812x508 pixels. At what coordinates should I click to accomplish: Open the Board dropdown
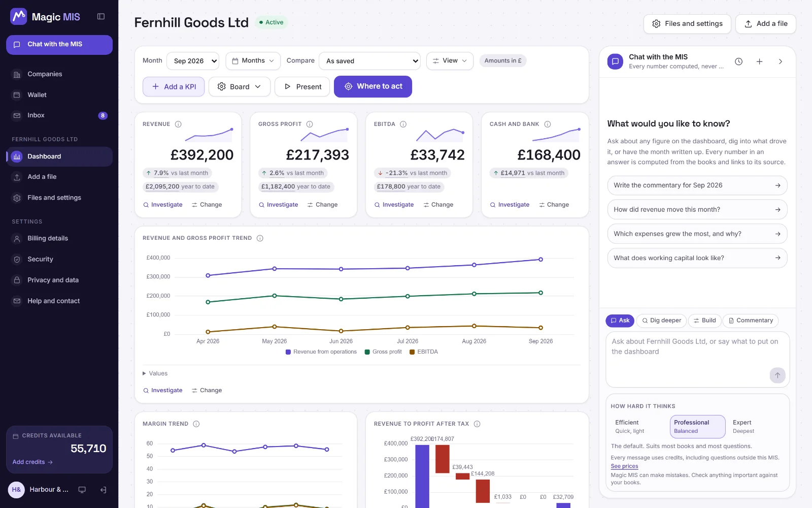tap(240, 87)
